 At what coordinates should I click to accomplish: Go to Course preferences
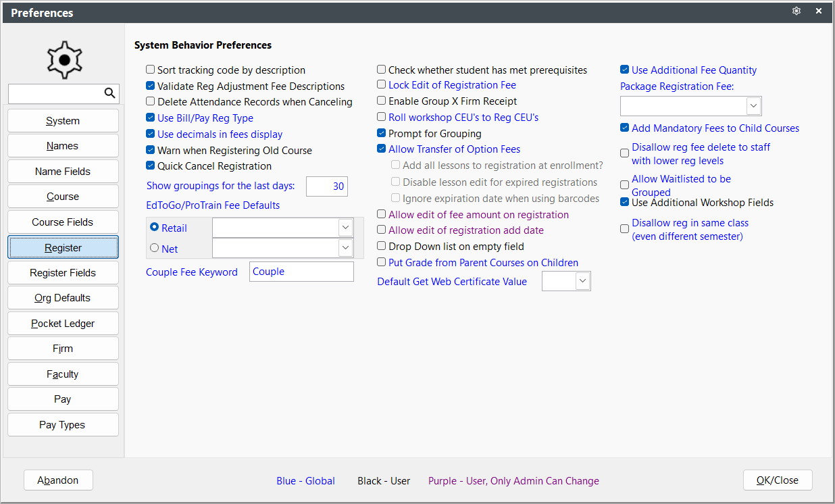coord(63,197)
